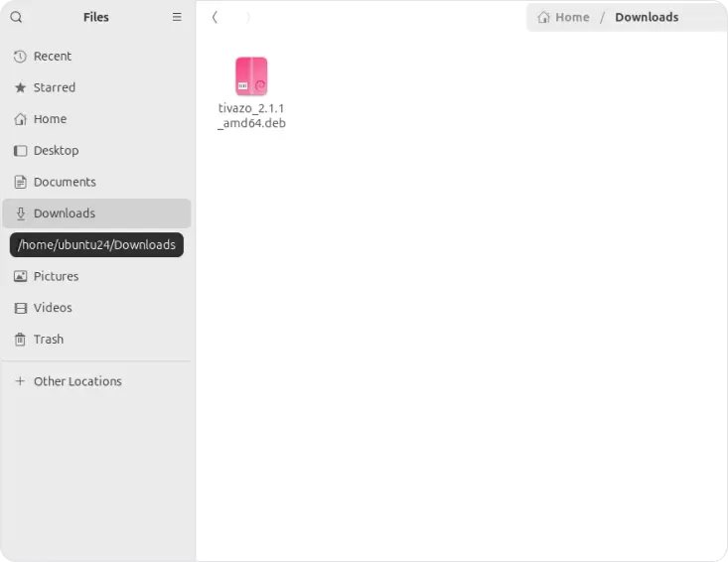
Task: Open Other Locations in sidebar
Action: [x=96, y=381]
